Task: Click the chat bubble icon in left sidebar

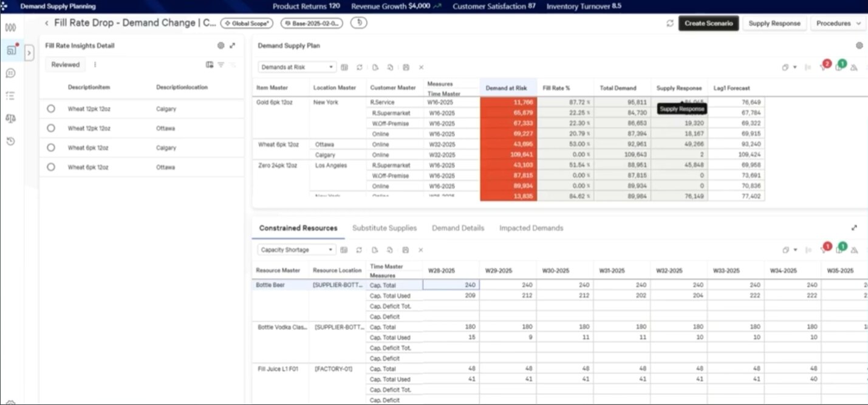Action: click(x=11, y=73)
